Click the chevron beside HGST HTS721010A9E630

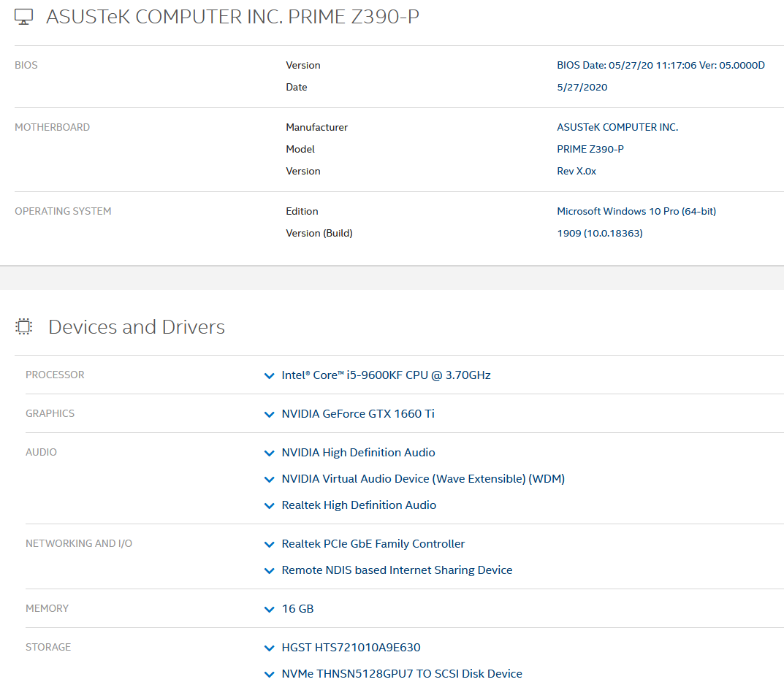click(x=269, y=648)
